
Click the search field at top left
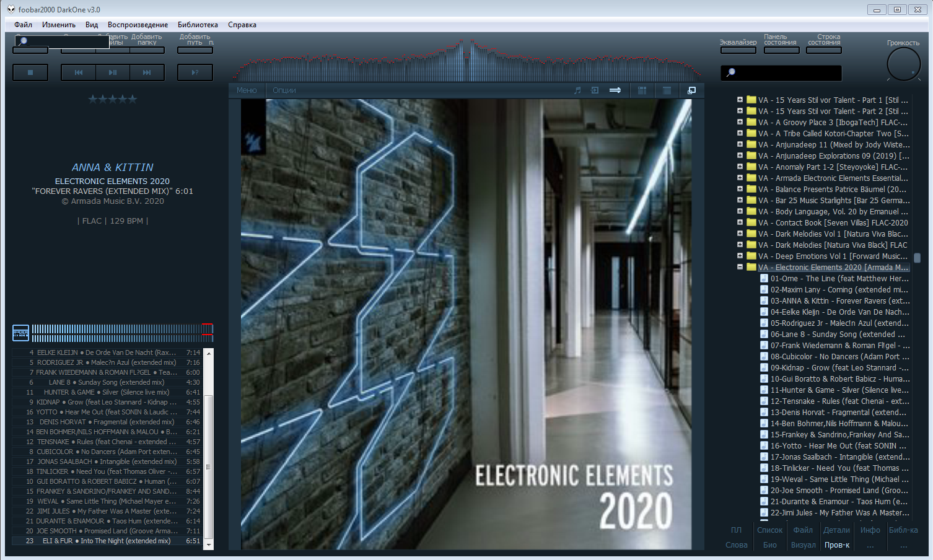[x=61, y=42]
